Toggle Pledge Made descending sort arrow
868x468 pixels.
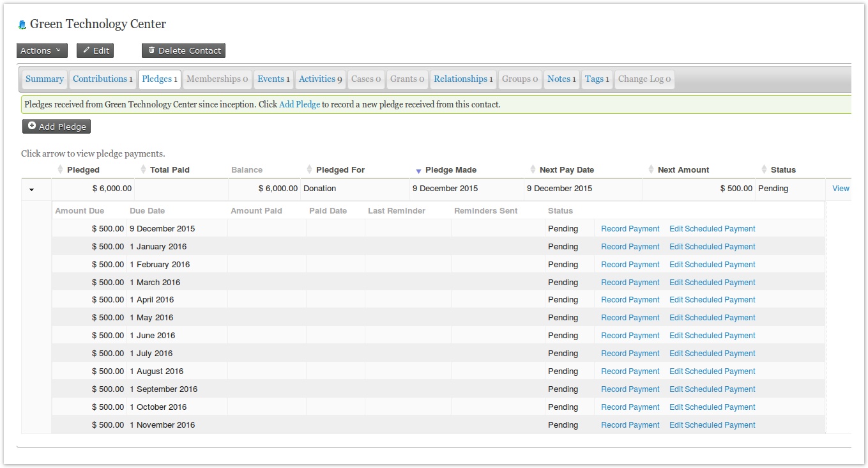pyautogui.click(x=418, y=171)
